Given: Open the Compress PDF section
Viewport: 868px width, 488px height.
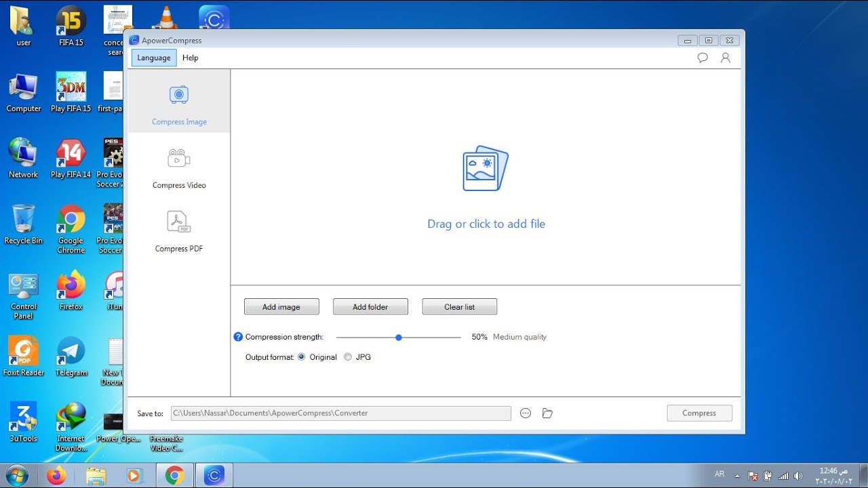Looking at the screenshot, I should 179,230.
